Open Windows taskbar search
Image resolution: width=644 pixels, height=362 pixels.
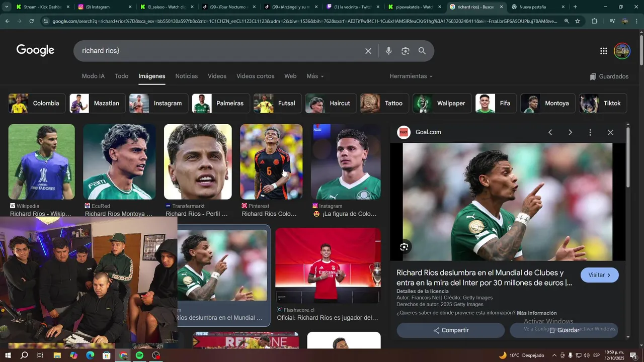[x=24, y=355]
